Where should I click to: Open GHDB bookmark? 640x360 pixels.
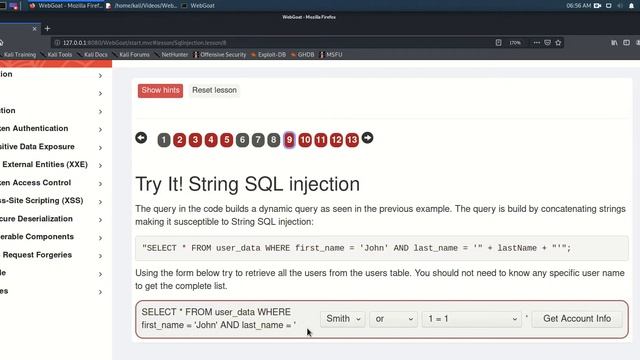(303, 54)
